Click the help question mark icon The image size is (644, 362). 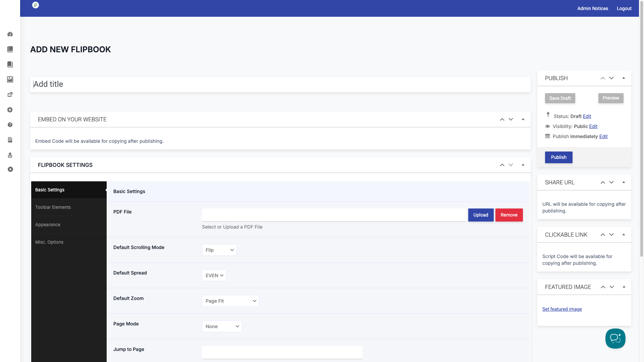(10, 125)
